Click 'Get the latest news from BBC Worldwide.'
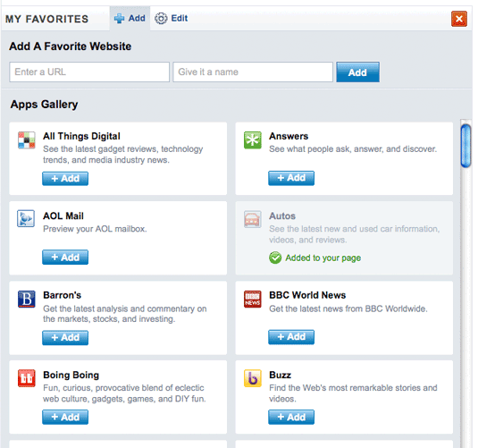 [348, 309]
